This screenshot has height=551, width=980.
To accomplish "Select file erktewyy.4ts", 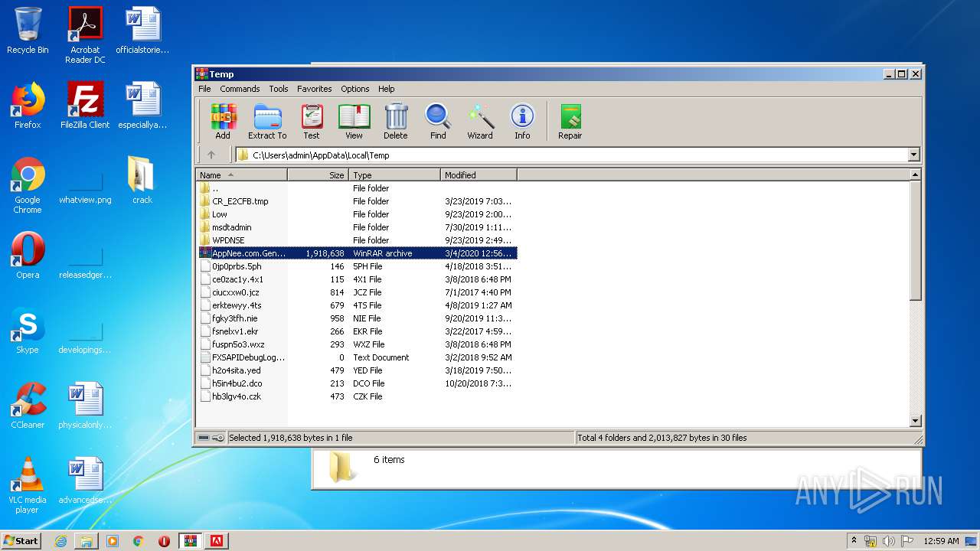I will [x=357, y=305].
